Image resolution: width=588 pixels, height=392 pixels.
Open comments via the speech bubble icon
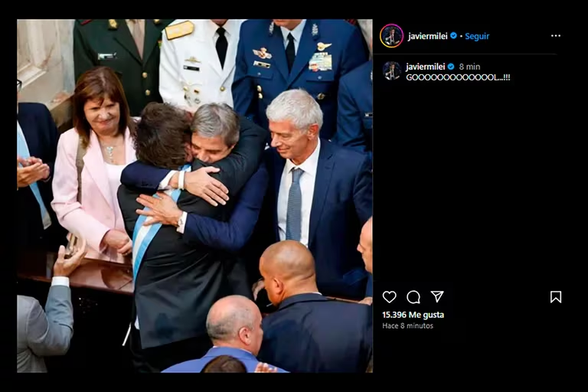pyautogui.click(x=413, y=297)
